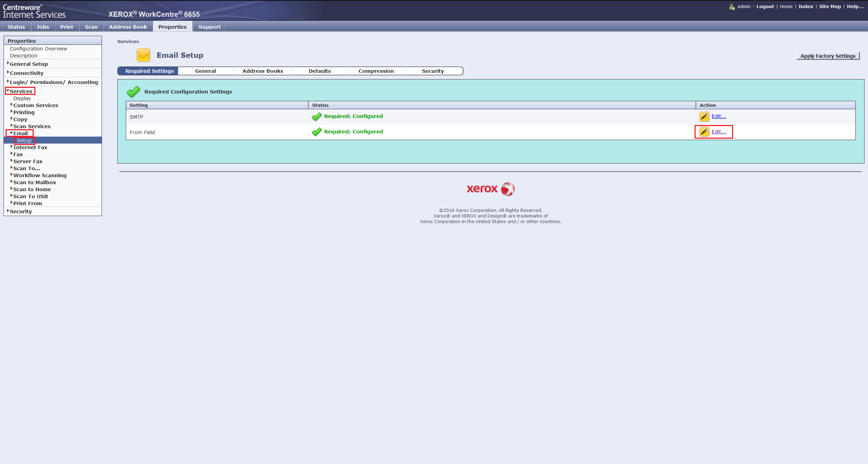Viewport: 868px width, 464px height.
Task: Click the pencil edit icon for SMTP
Action: 704,116
